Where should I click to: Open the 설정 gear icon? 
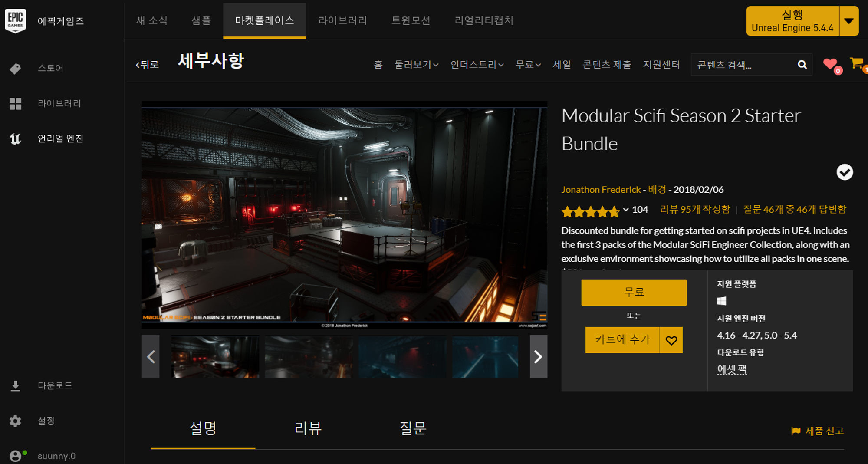[15, 421]
